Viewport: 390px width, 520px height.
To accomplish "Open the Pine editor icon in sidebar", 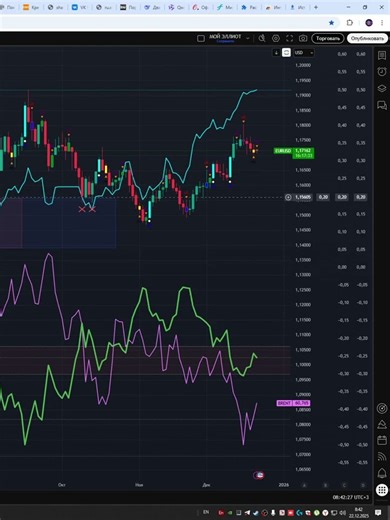I will [x=382, y=424].
